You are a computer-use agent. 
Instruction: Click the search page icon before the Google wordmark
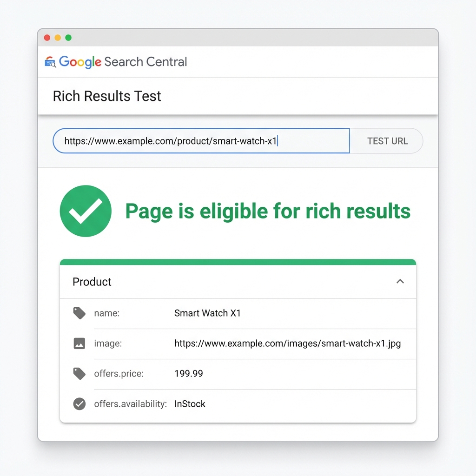[50, 61]
